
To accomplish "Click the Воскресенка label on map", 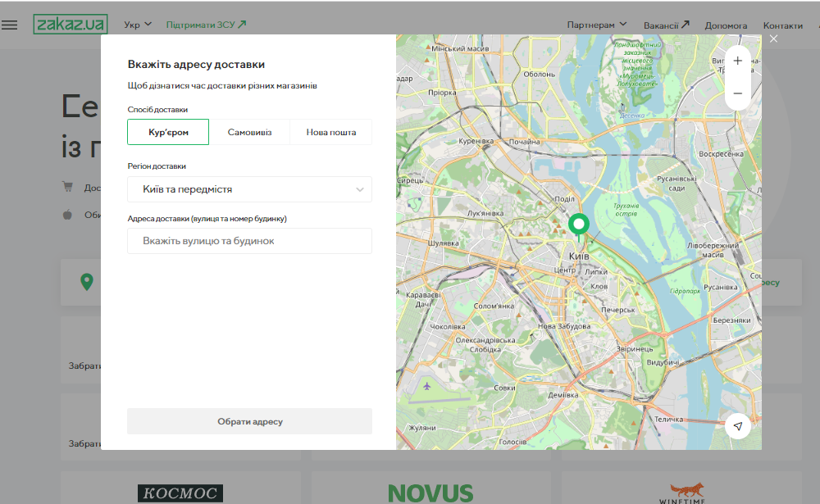I will [721, 154].
